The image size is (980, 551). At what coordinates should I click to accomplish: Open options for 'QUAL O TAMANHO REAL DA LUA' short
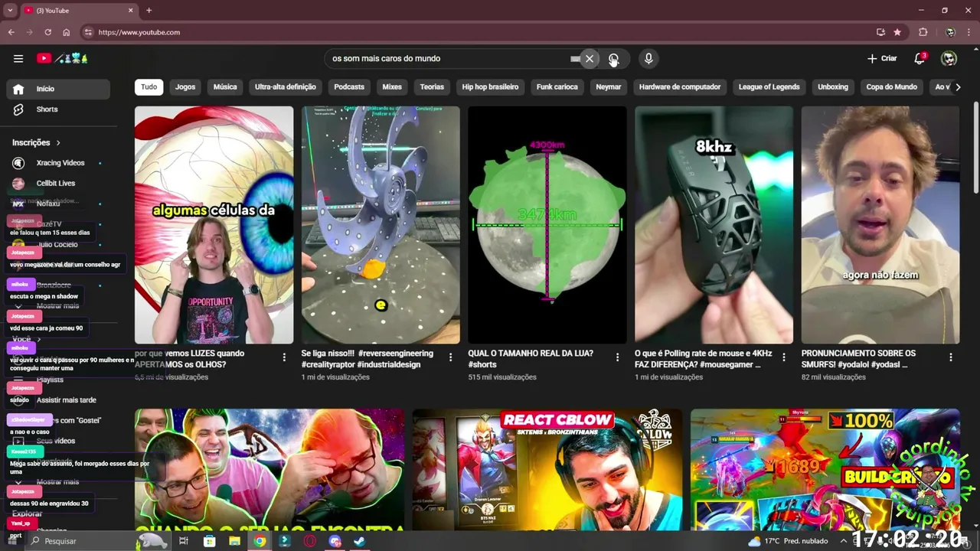pyautogui.click(x=617, y=357)
